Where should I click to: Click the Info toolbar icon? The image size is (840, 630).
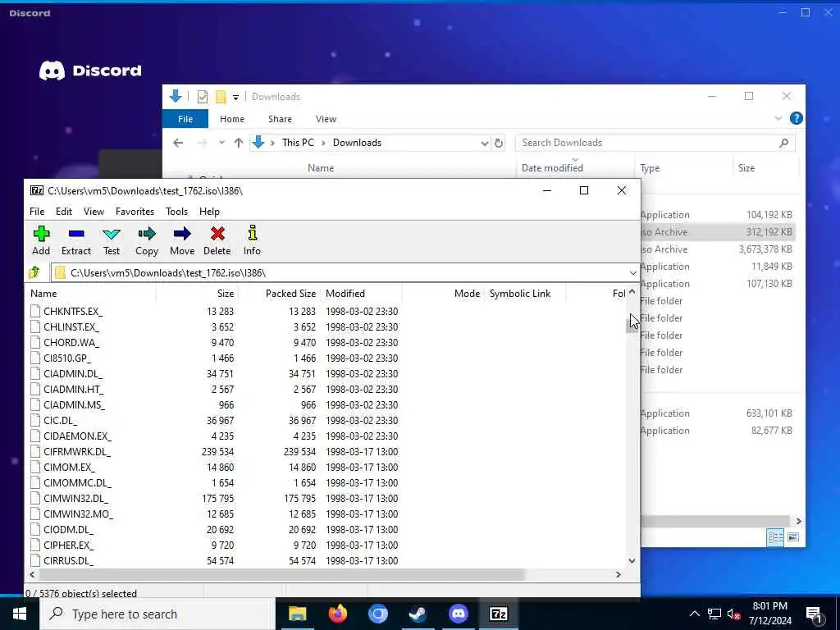[x=253, y=240]
